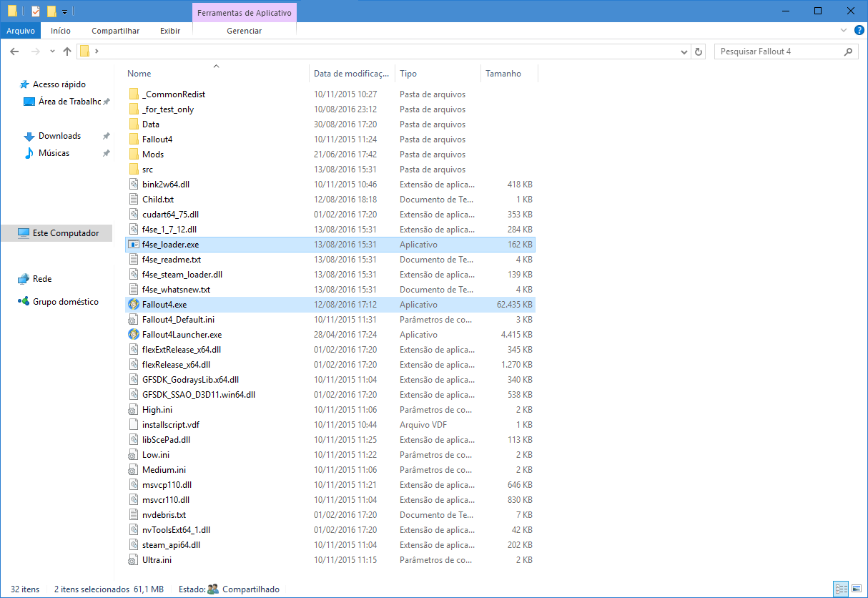This screenshot has height=598, width=868.
Task: Click the new folder icon in title bar
Action: click(51, 11)
